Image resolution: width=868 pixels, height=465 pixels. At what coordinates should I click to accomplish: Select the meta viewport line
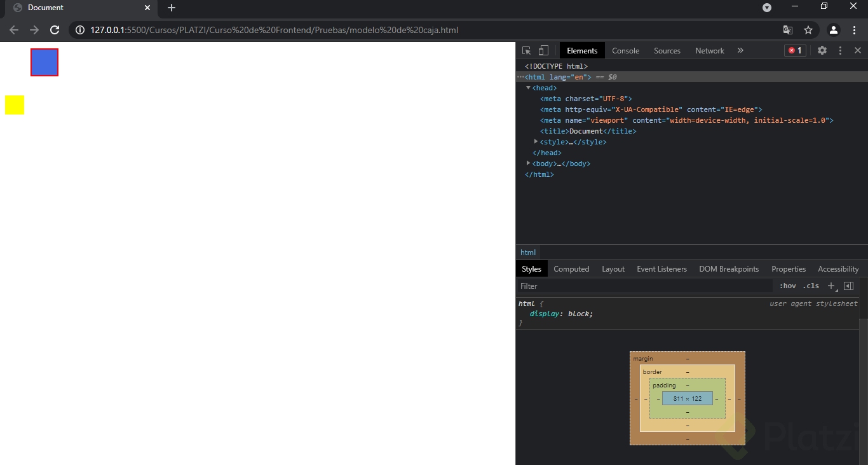[x=687, y=120]
